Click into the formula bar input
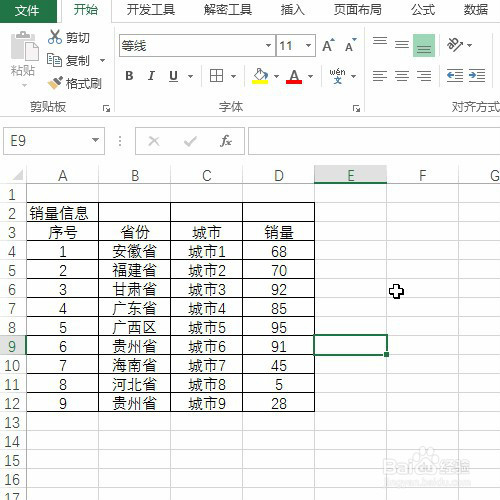The width and height of the screenshot is (500, 500). coord(374,141)
